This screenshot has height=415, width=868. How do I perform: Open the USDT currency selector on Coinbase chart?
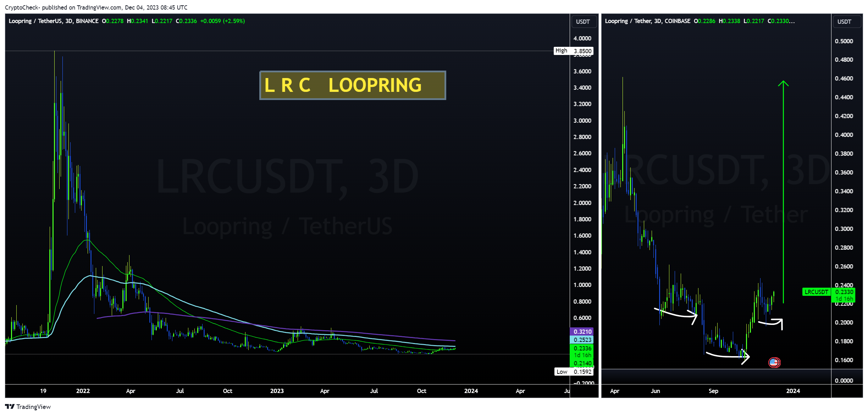click(847, 22)
